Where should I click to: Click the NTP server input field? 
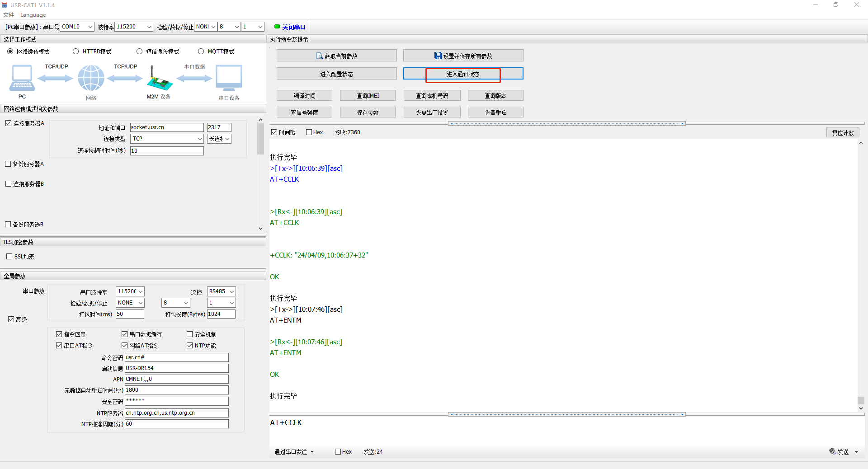pyautogui.click(x=176, y=413)
